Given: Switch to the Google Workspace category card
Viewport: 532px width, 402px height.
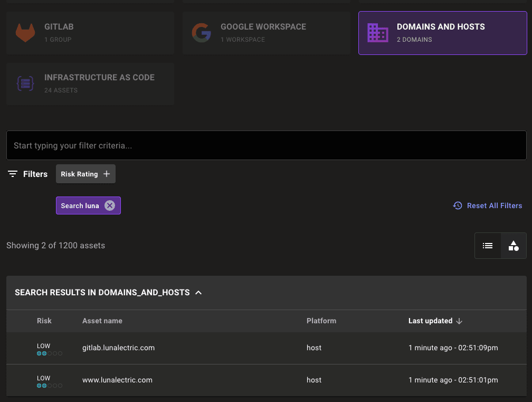Looking at the screenshot, I should pyautogui.click(x=266, y=33).
